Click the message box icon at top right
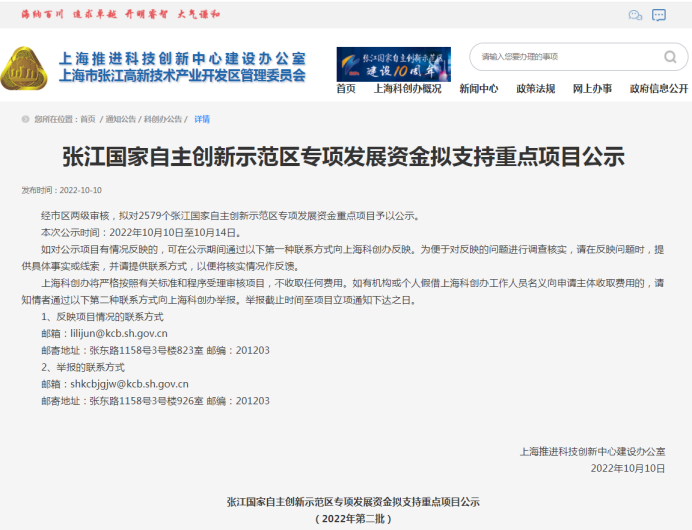The image size is (692, 530). [x=659, y=15]
